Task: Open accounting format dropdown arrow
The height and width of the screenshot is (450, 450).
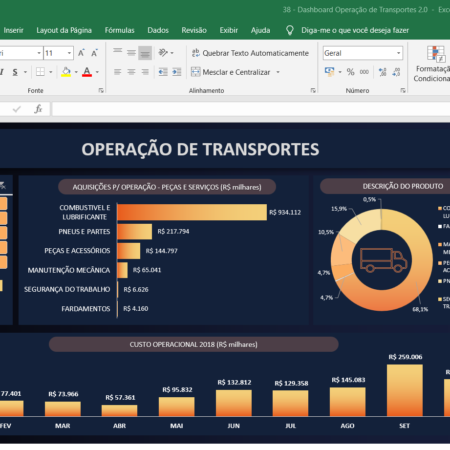Action: pyautogui.click(x=340, y=72)
